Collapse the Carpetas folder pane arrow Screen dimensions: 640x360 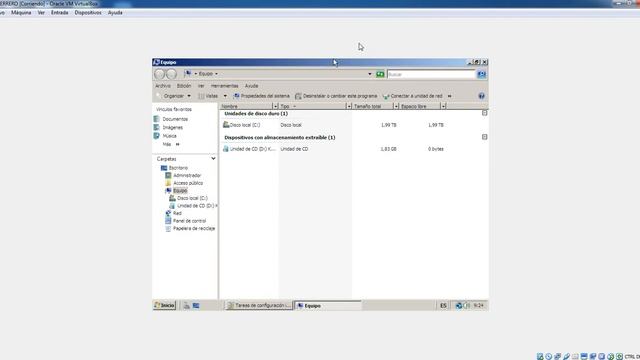click(213, 158)
